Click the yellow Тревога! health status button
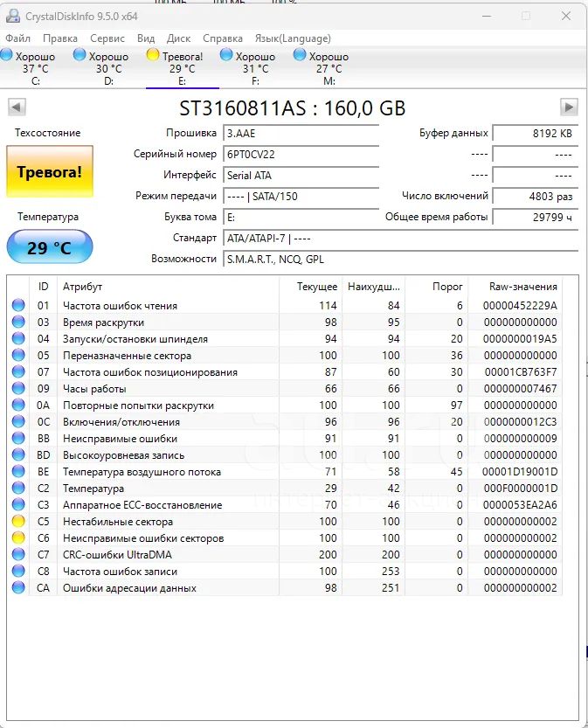Screen dimensions: 588x728 point(50,172)
